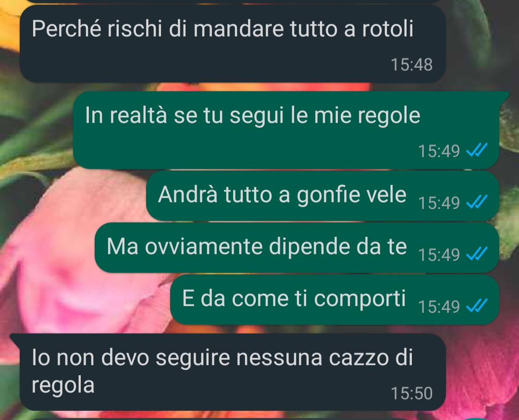Tap the 15:48 timestamp on first message
Image resolution: width=519 pixels, height=420 pixels.
[x=411, y=64]
